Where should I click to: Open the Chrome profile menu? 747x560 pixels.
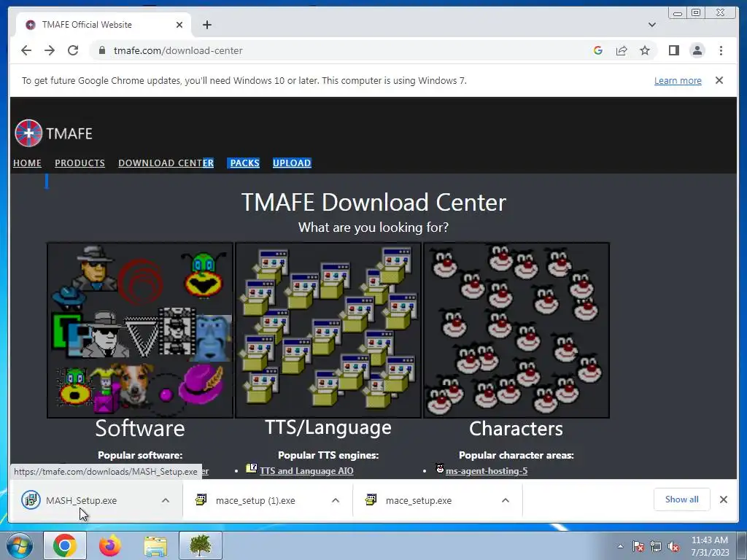click(x=697, y=50)
